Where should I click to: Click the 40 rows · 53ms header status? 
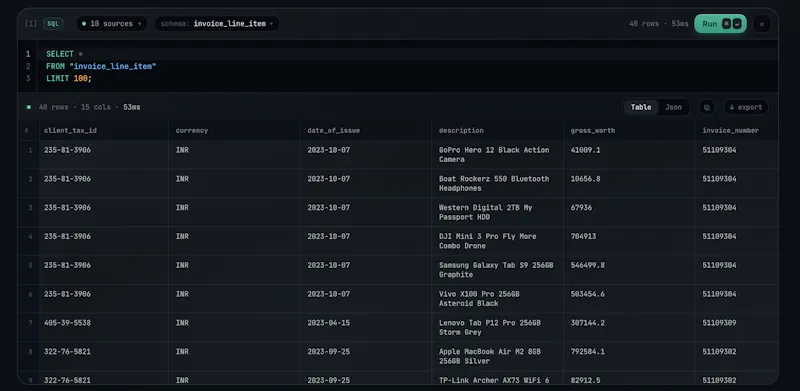(x=658, y=23)
